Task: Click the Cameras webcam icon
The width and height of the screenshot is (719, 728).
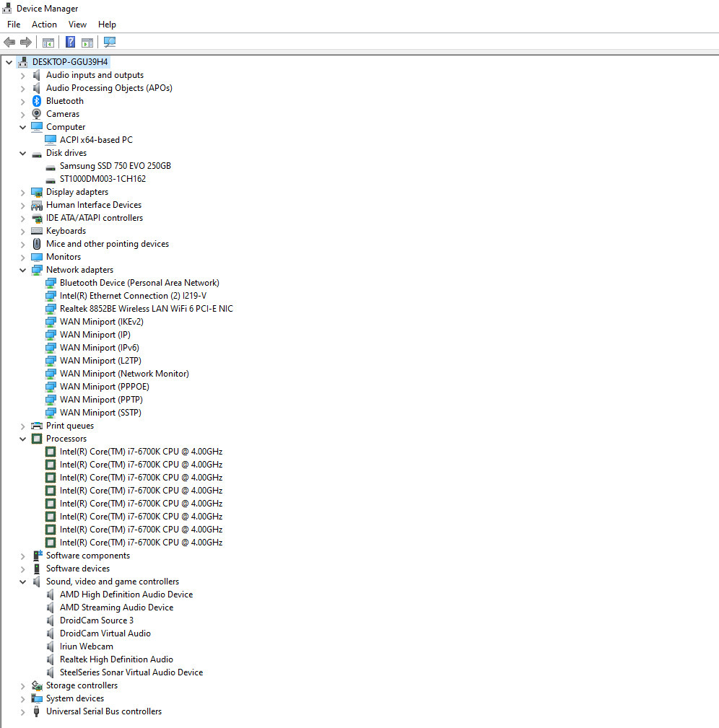Action: click(x=37, y=114)
